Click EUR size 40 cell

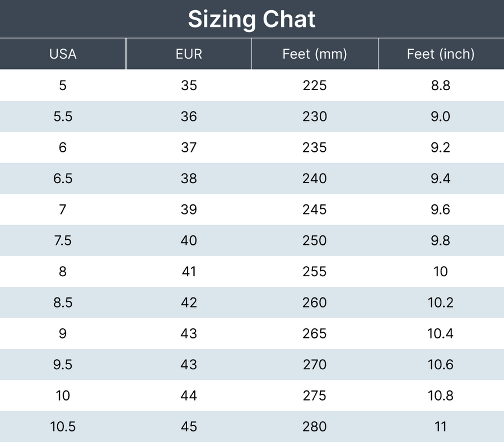(x=189, y=240)
